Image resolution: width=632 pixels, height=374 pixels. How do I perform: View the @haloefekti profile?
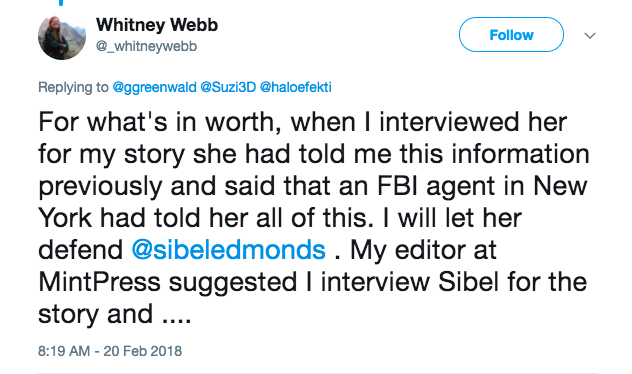pos(295,87)
